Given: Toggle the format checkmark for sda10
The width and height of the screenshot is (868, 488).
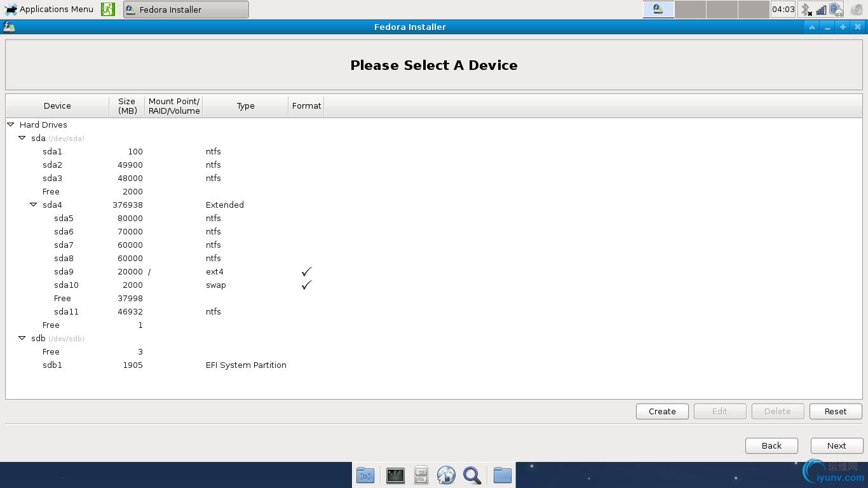Looking at the screenshot, I should [306, 285].
